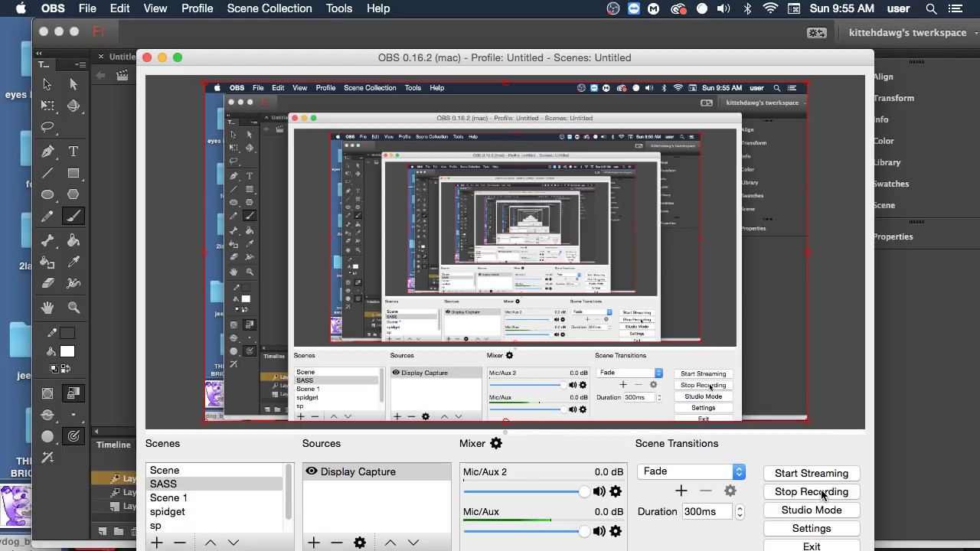Open Display Capture source properties gear
The width and height of the screenshot is (980, 551).
(360, 543)
